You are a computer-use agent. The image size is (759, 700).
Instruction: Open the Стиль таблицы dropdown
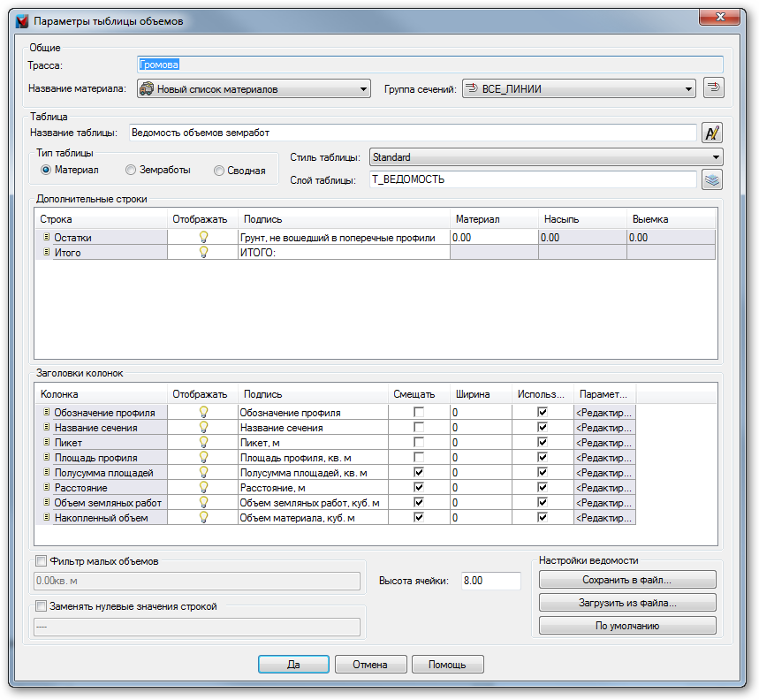(x=545, y=157)
